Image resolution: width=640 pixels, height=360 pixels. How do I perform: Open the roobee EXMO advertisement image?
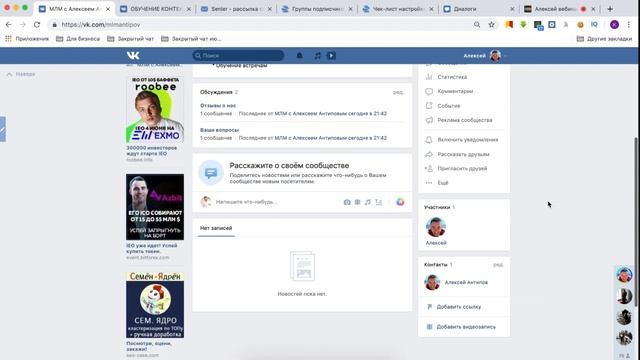(x=155, y=109)
